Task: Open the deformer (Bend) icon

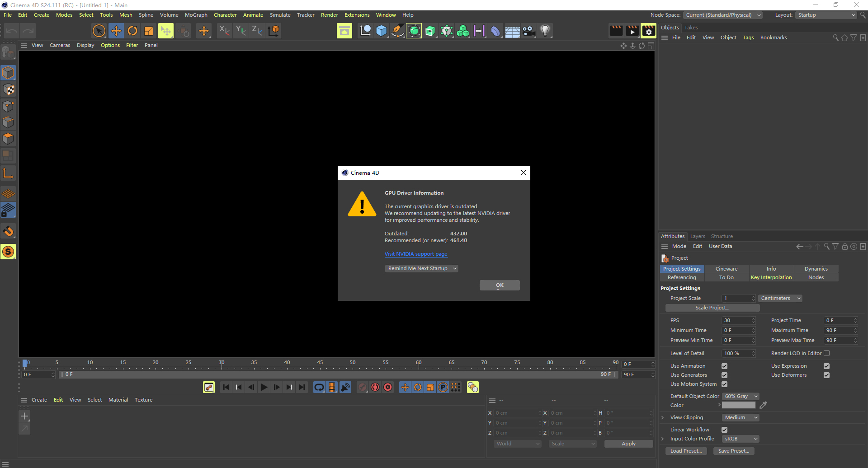Action: (496, 31)
